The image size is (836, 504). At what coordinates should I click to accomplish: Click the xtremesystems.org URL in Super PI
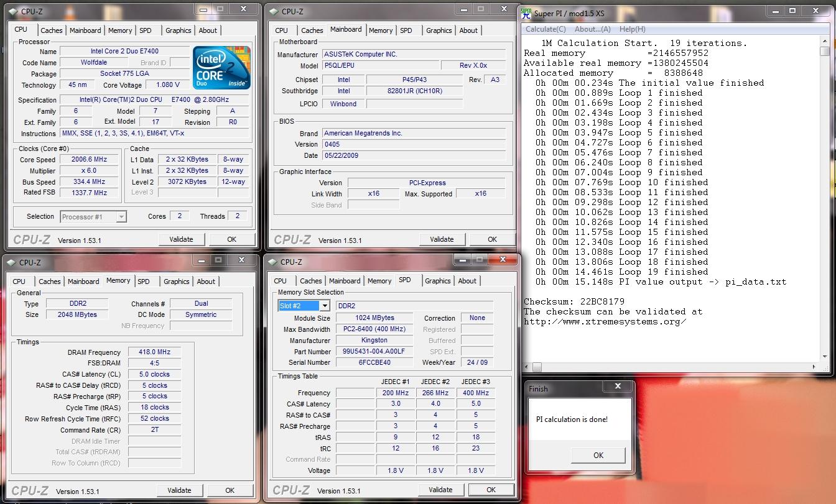tap(605, 321)
